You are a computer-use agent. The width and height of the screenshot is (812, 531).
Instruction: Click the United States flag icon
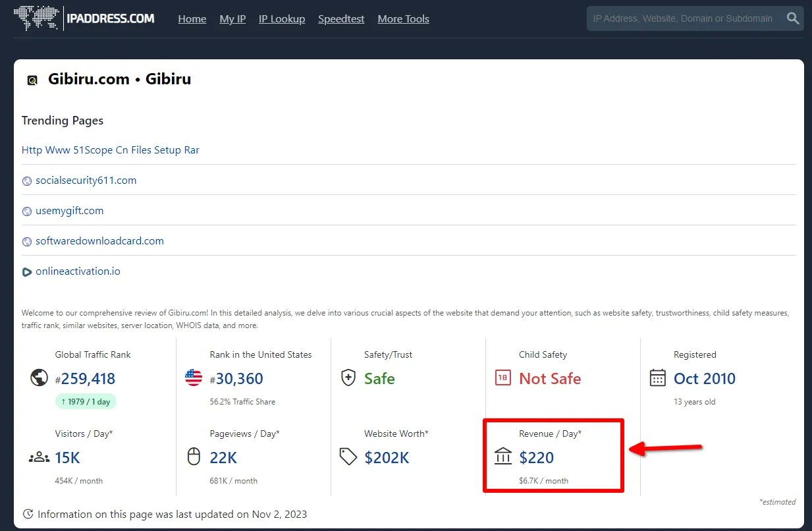click(194, 377)
